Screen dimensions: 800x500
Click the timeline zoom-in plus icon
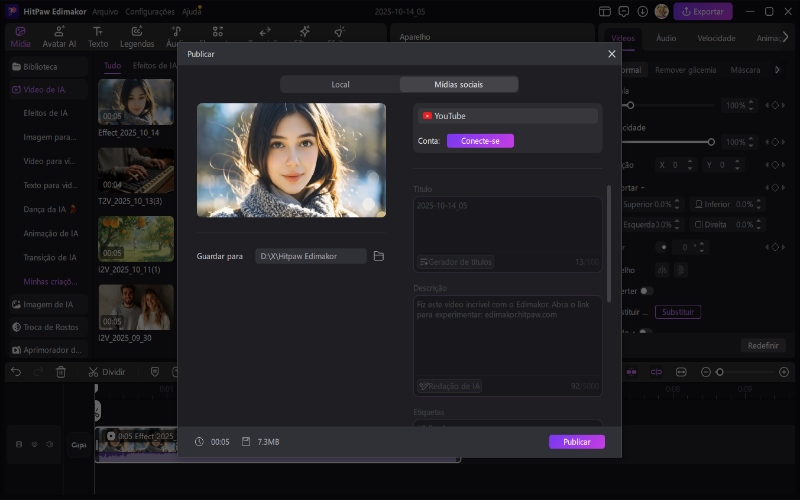(783, 372)
